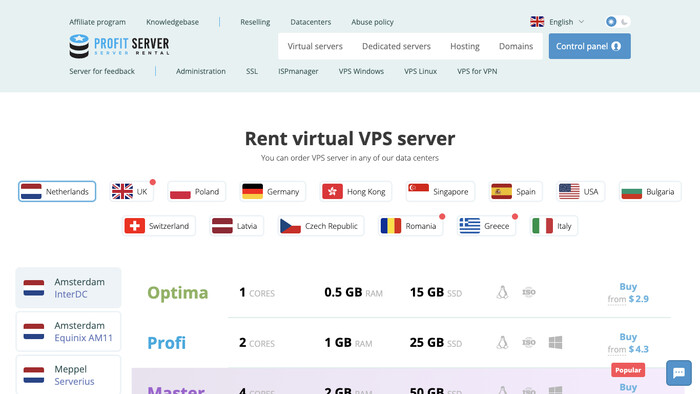The image size is (700, 394).
Task: Visit the Affiliate program link
Action: (97, 22)
